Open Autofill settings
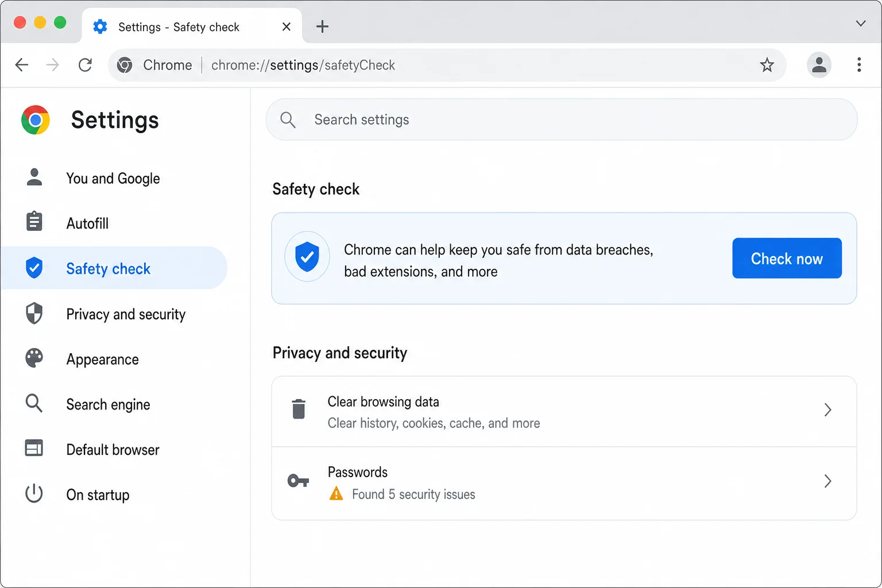 click(115, 223)
